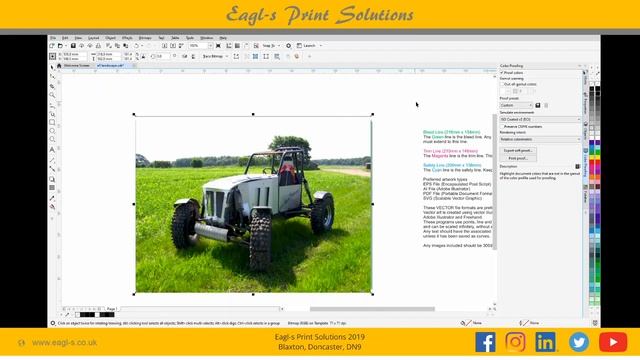Open the Proof preset Custom dropdown
Viewport: 640px width, 360px height.
point(516,105)
